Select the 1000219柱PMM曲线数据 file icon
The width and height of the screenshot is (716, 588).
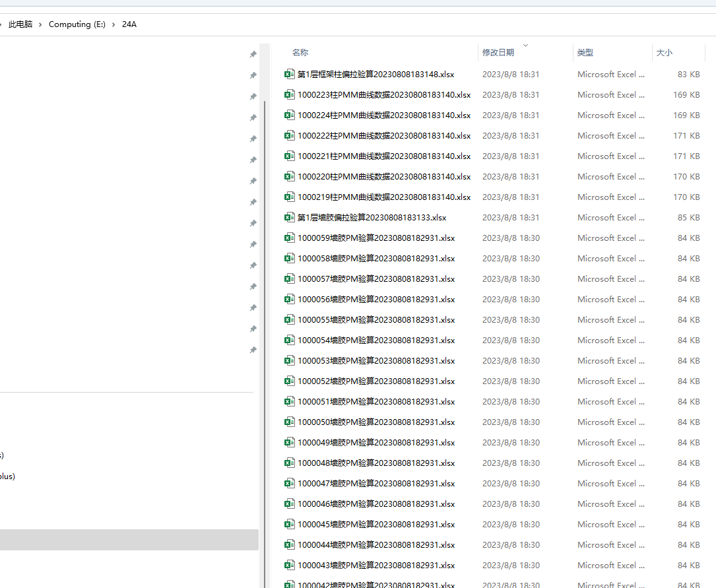(289, 197)
